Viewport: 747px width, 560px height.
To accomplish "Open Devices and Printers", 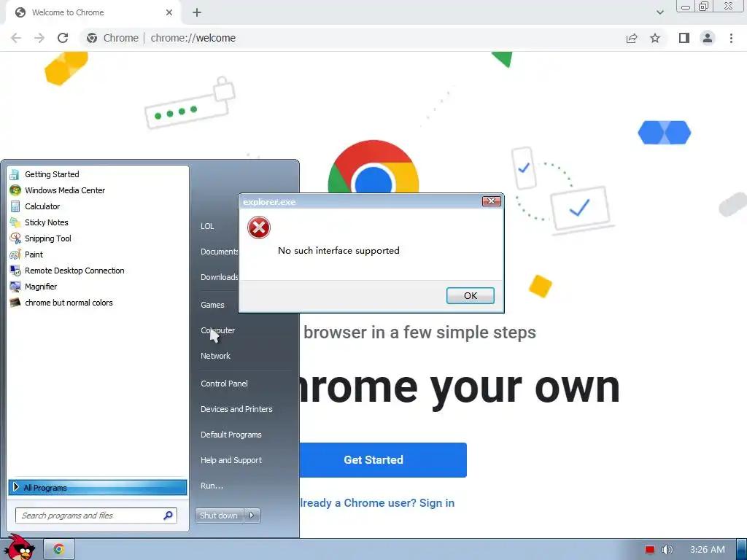I will (x=236, y=409).
